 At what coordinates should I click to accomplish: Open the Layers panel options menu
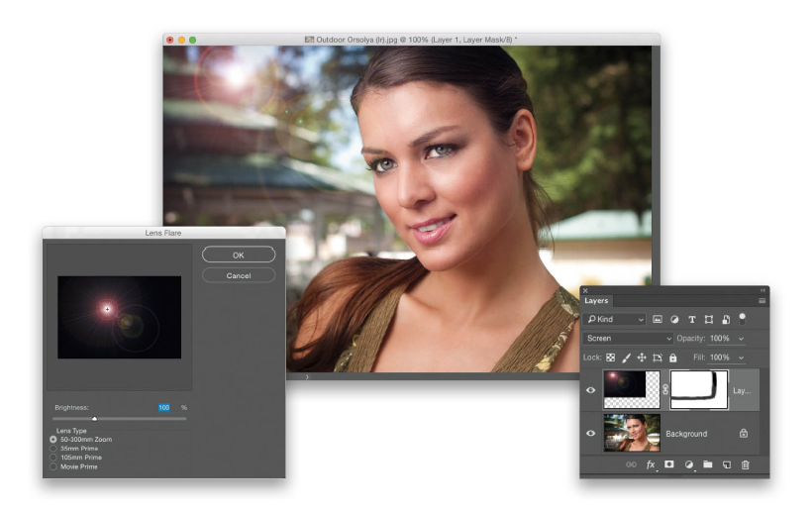pos(761,301)
